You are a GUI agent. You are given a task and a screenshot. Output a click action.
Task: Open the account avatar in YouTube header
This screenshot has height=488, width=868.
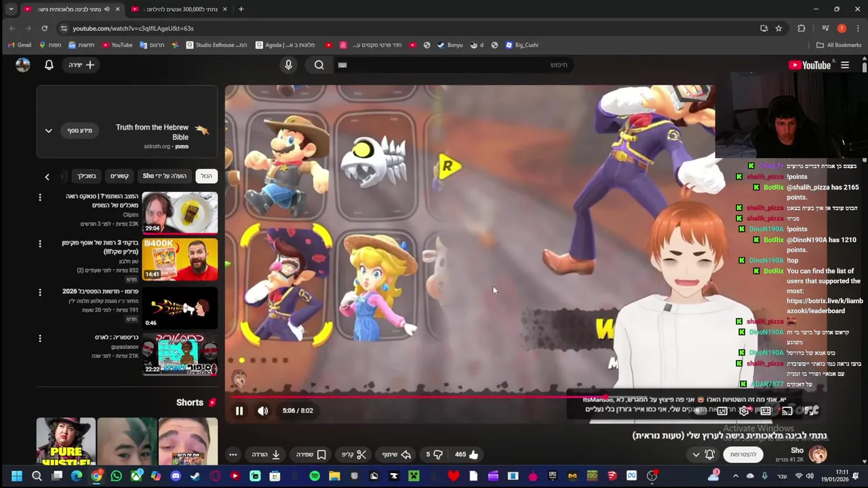23,65
